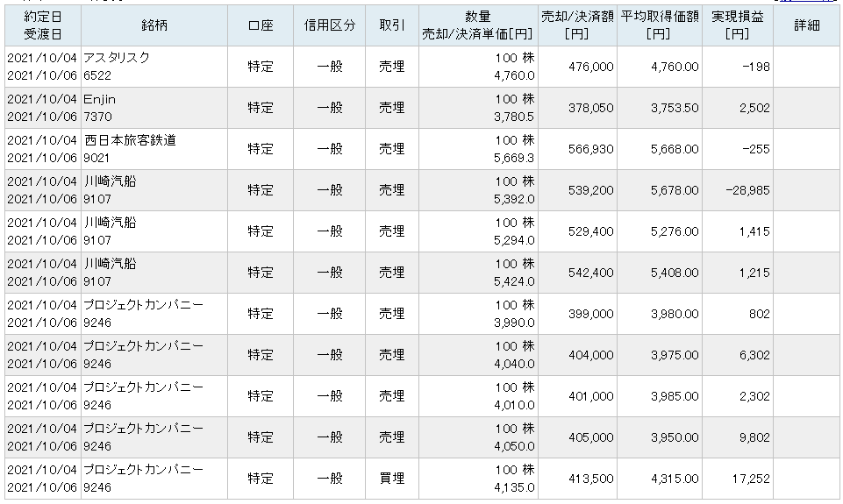Select the 取引 column header

click(392, 25)
